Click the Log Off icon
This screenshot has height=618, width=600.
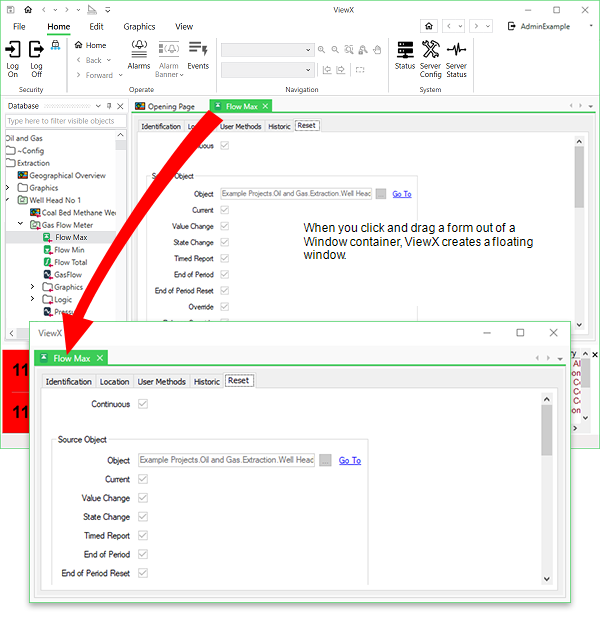pos(36,50)
